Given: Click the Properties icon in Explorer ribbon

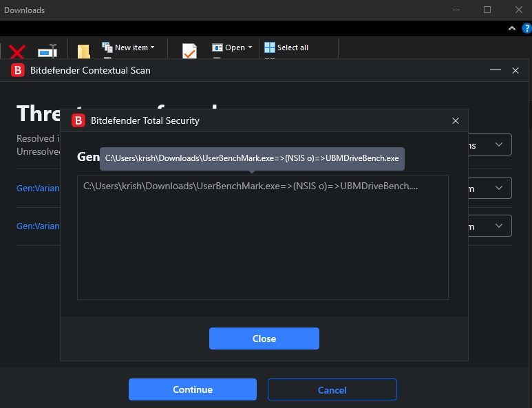Looking at the screenshot, I should [x=189, y=51].
